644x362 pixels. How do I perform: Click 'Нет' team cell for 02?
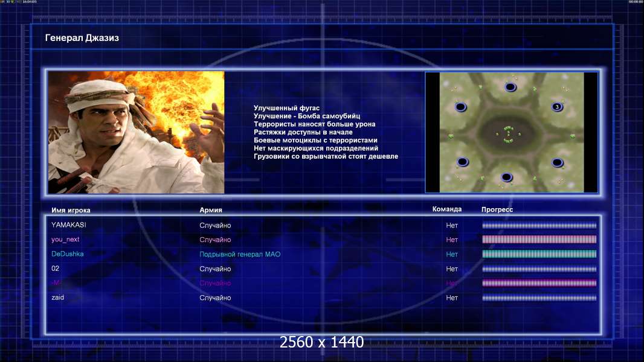click(x=452, y=269)
